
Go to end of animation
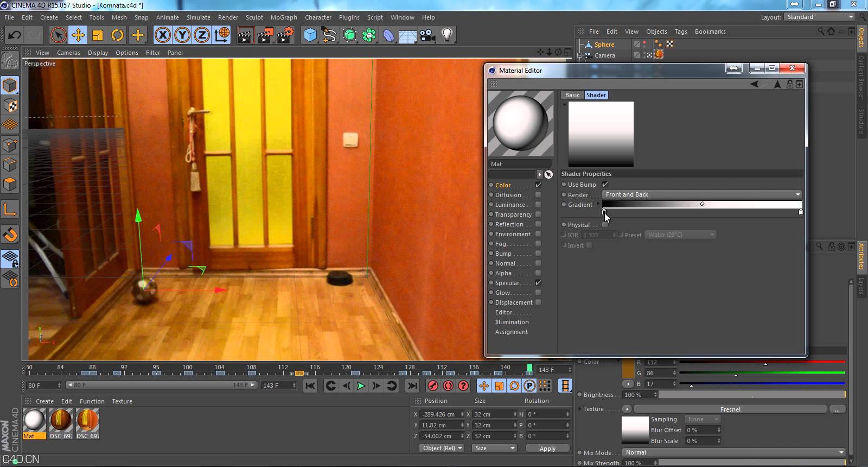[x=412, y=386]
